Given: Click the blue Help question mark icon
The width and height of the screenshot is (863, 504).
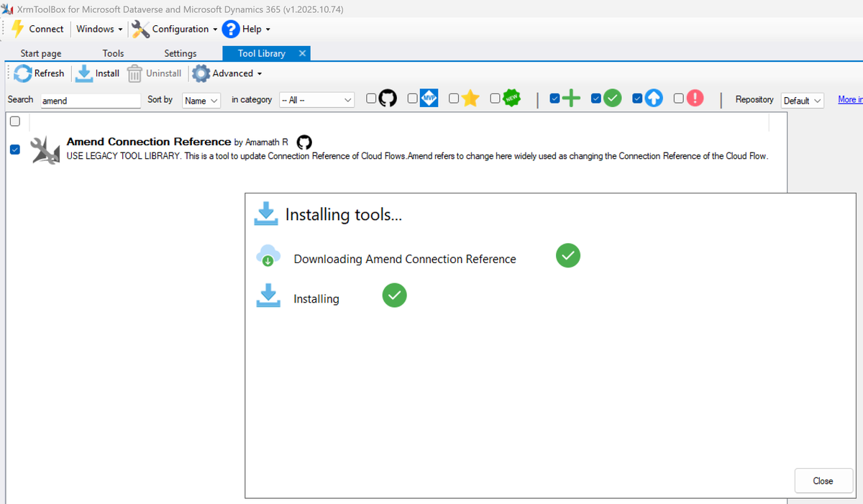Looking at the screenshot, I should pos(230,29).
